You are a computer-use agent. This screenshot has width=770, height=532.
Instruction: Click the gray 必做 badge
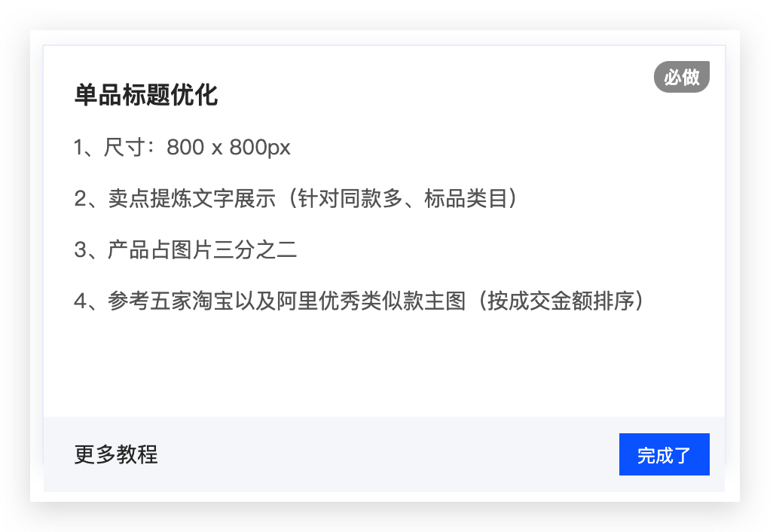click(x=682, y=77)
